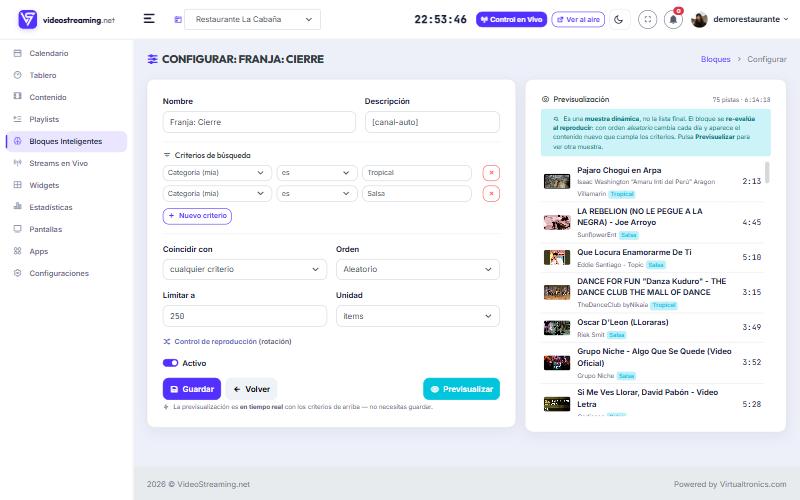Click the Pantallas monitor icon

(18, 229)
